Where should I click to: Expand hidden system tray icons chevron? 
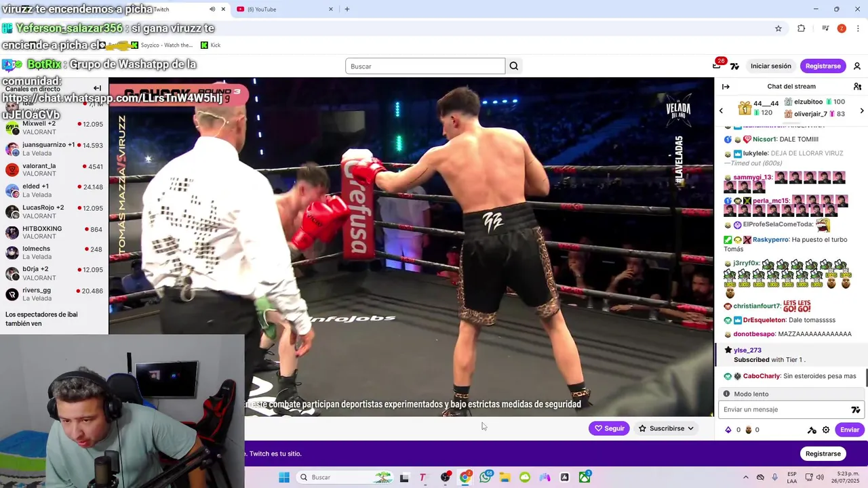tap(746, 477)
